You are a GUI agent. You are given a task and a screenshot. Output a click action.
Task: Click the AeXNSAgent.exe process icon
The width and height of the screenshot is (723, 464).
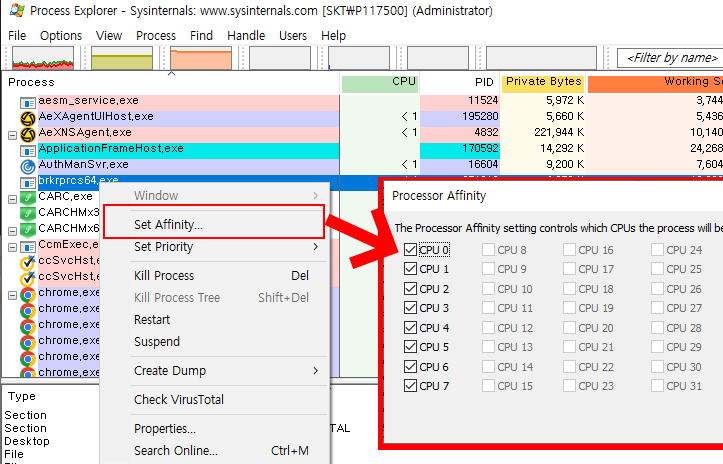(28, 135)
